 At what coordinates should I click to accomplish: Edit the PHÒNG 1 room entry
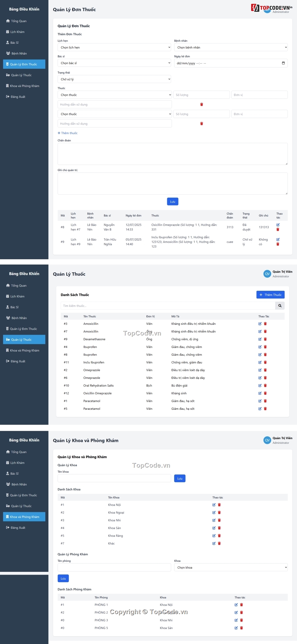coord(236,605)
